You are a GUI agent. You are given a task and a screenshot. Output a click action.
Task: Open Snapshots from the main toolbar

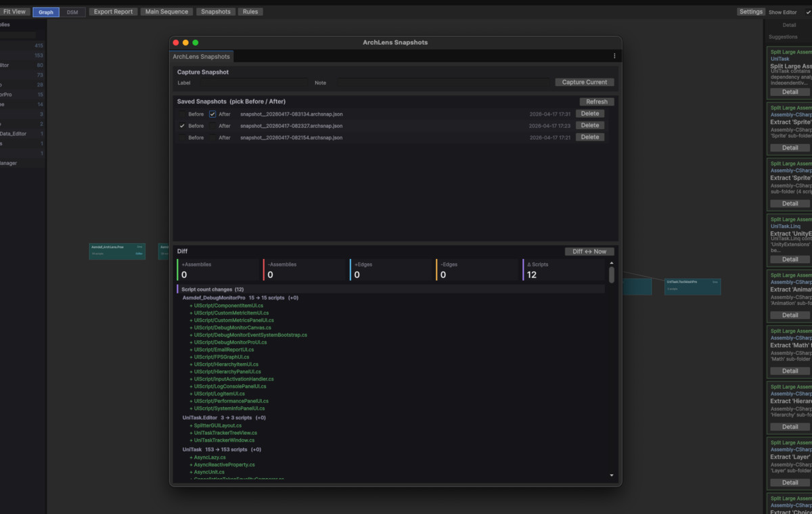click(x=216, y=11)
